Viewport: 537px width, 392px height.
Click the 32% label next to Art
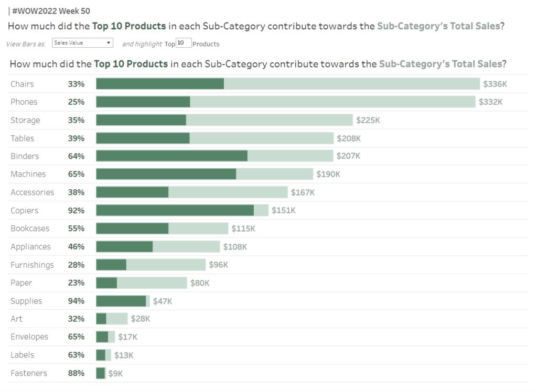coord(76,319)
